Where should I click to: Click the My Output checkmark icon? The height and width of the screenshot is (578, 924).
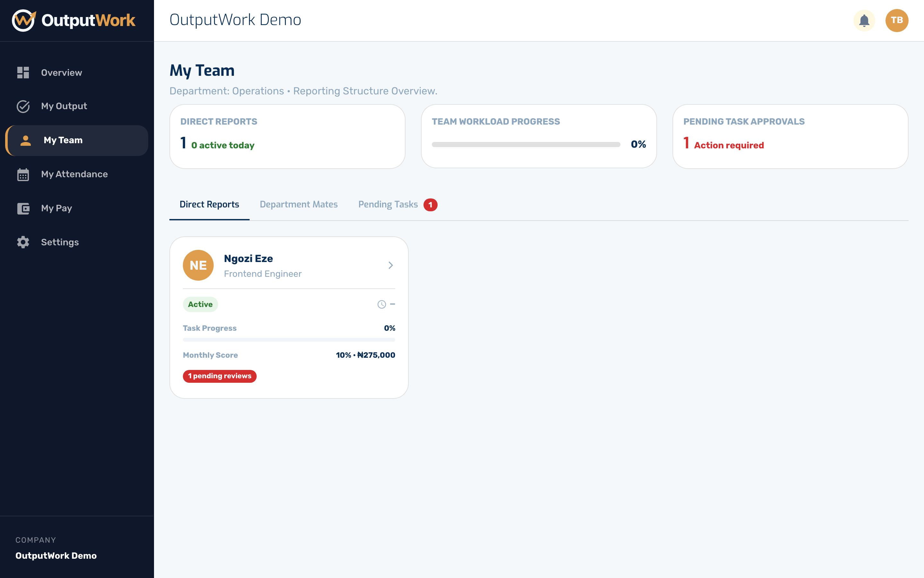tap(23, 106)
